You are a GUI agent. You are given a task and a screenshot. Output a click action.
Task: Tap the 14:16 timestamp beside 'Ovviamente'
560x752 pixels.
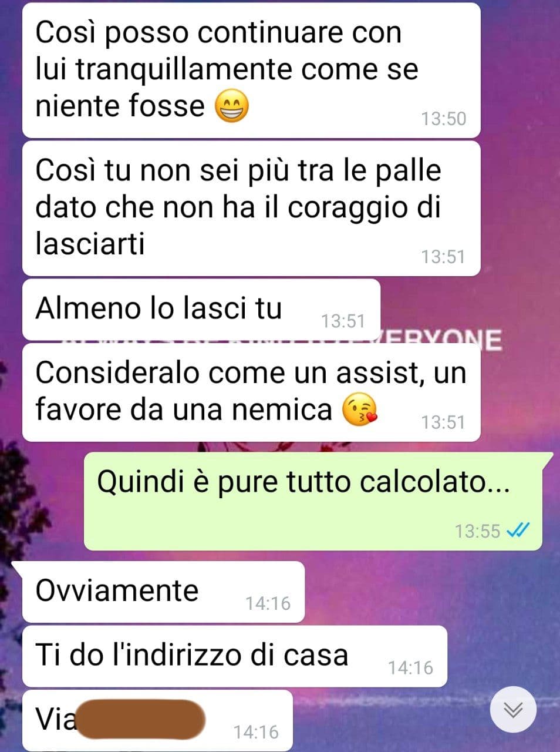click(x=268, y=603)
